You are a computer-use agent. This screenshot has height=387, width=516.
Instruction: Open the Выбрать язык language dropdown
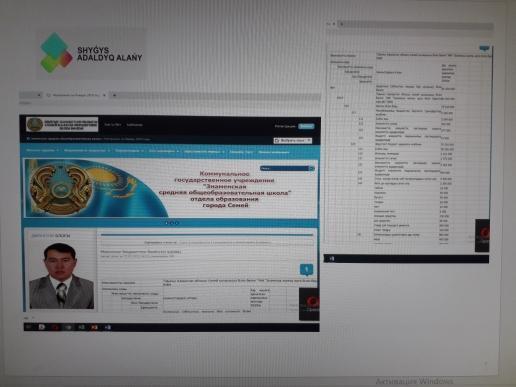[293, 140]
